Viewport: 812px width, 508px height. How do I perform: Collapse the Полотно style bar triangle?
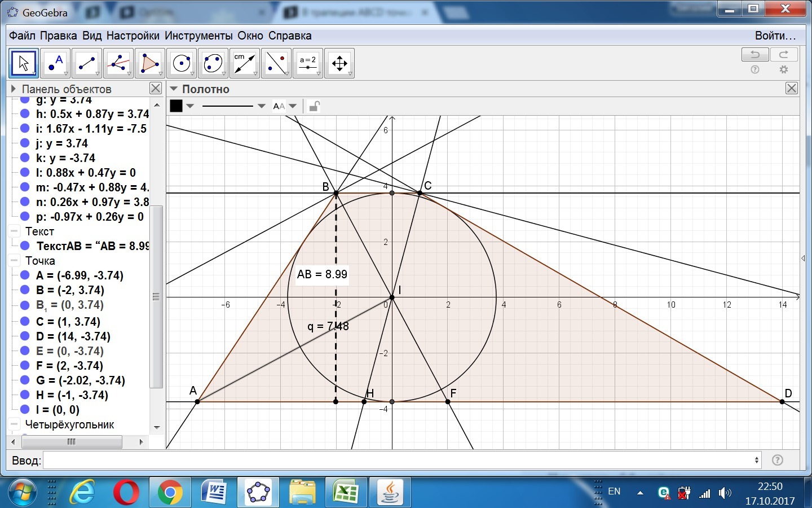click(174, 89)
